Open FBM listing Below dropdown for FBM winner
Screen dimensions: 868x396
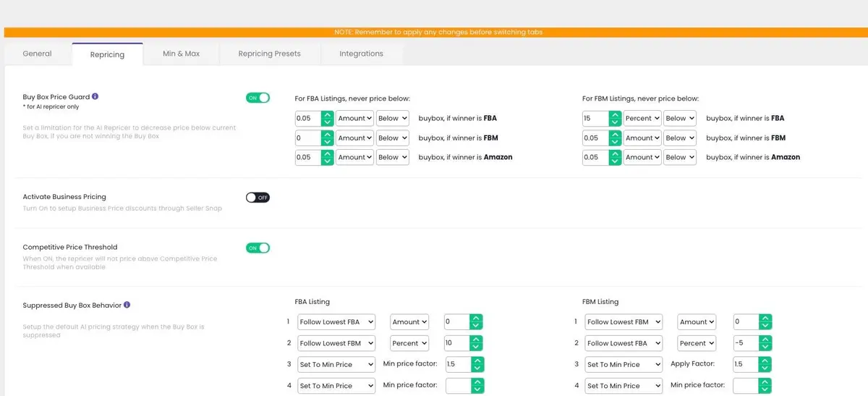(x=680, y=138)
